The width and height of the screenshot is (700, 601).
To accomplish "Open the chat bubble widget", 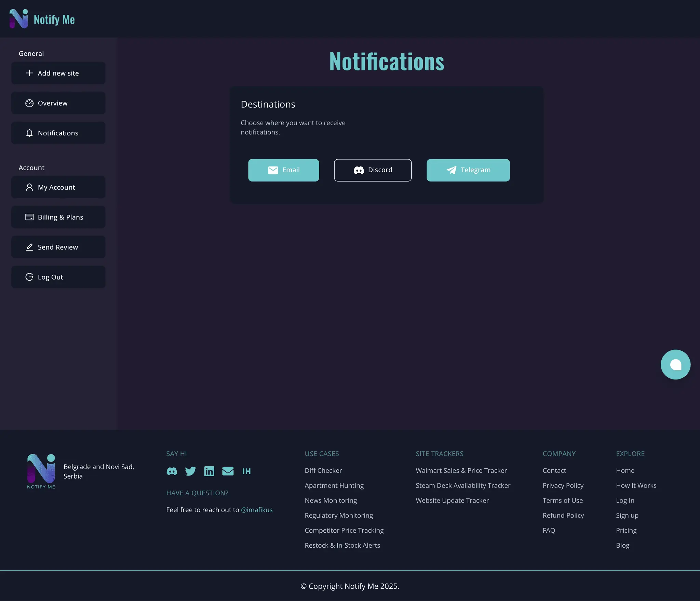I will [x=675, y=364].
